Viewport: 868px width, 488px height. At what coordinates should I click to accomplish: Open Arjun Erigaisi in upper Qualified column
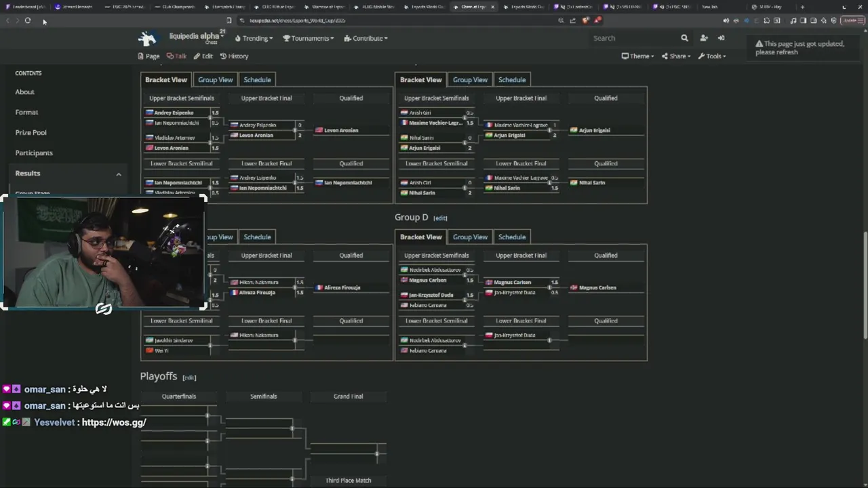(594, 130)
